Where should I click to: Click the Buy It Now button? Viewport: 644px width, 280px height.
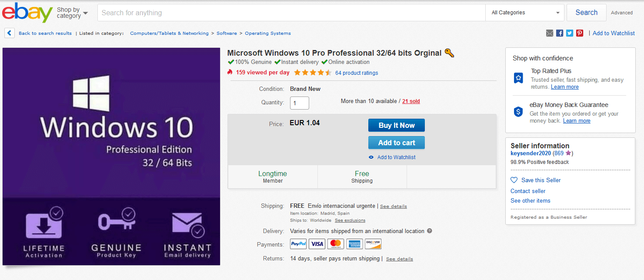tap(396, 125)
